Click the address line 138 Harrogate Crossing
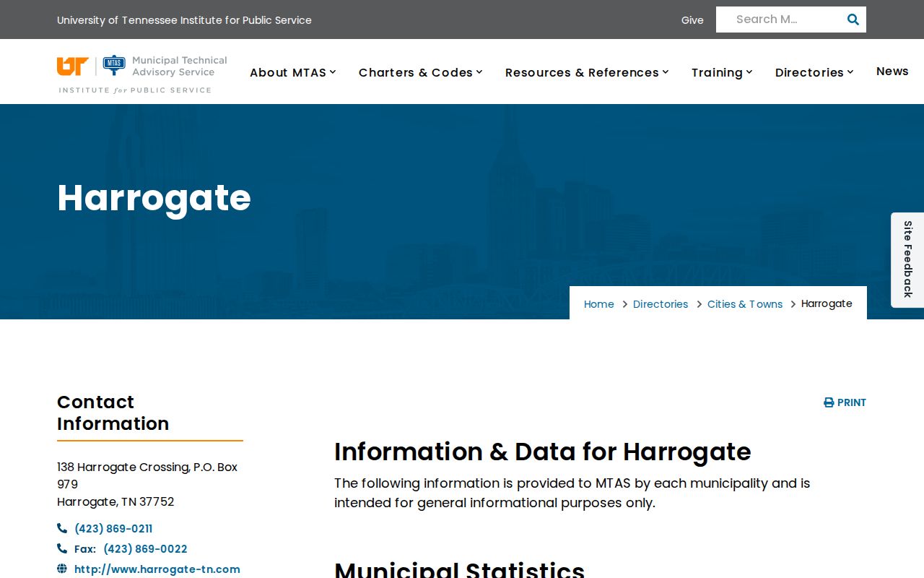 147,475
